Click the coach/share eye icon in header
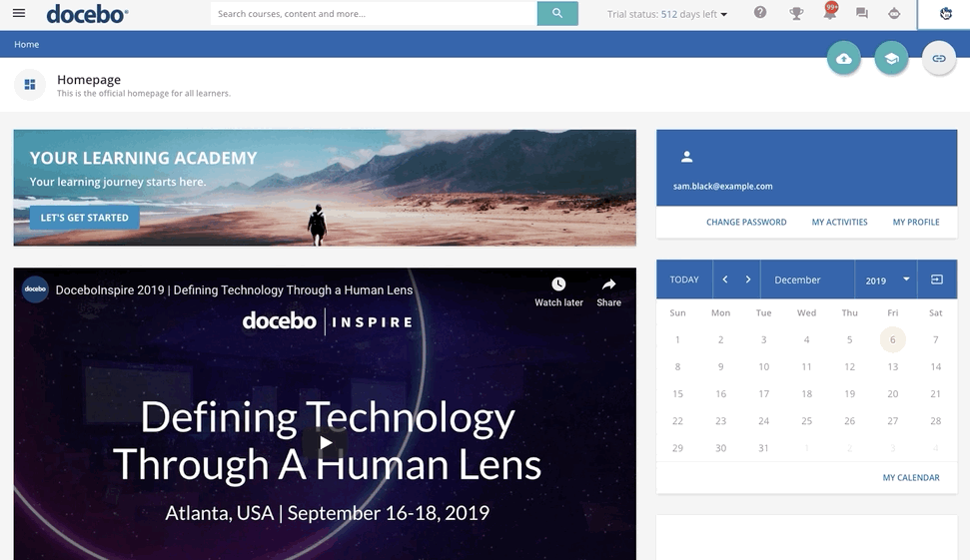970x560 pixels. [x=894, y=13]
